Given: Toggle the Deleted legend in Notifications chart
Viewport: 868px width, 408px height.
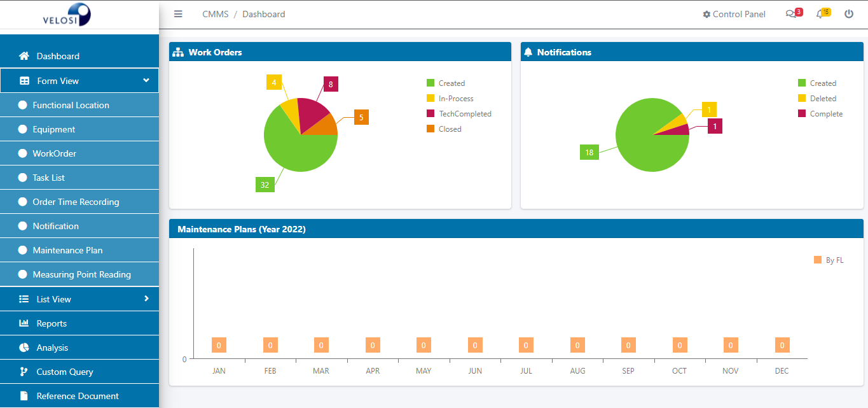Looking at the screenshot, I should (x=819, y=98).
